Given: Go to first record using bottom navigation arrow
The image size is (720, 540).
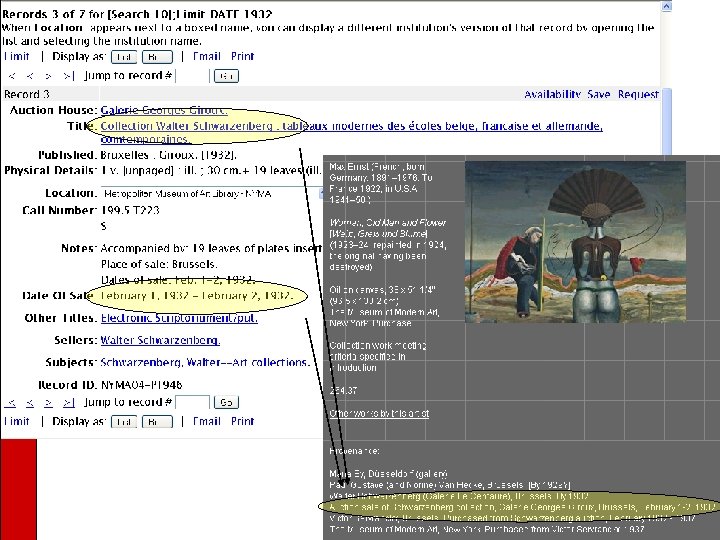Looking at the screenshot, I should [x=11, y=403].
